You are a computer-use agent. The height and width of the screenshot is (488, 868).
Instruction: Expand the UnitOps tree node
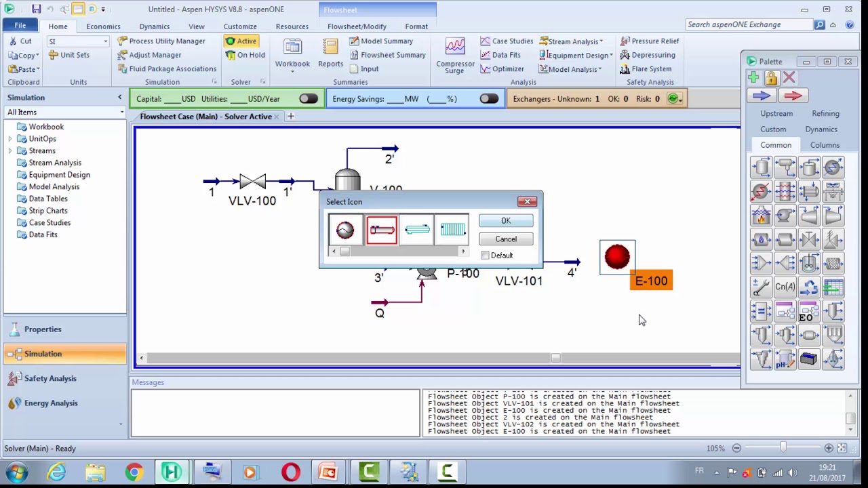click(x=10, y=139)
